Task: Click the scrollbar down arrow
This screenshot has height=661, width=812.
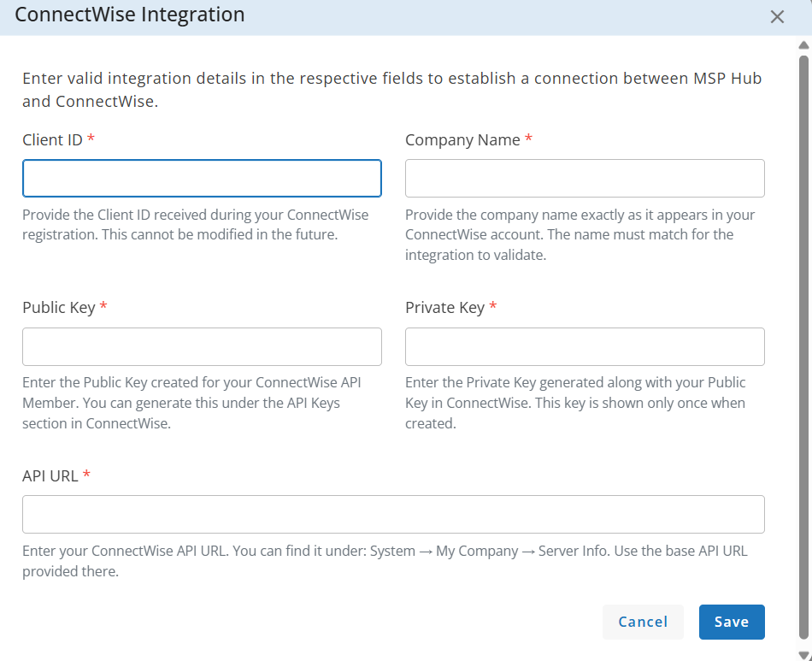Action: [x=803, y=655]
